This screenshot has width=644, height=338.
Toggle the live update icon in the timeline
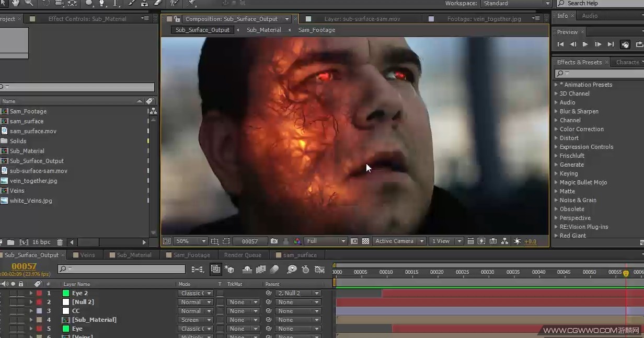tap(215, 270)
